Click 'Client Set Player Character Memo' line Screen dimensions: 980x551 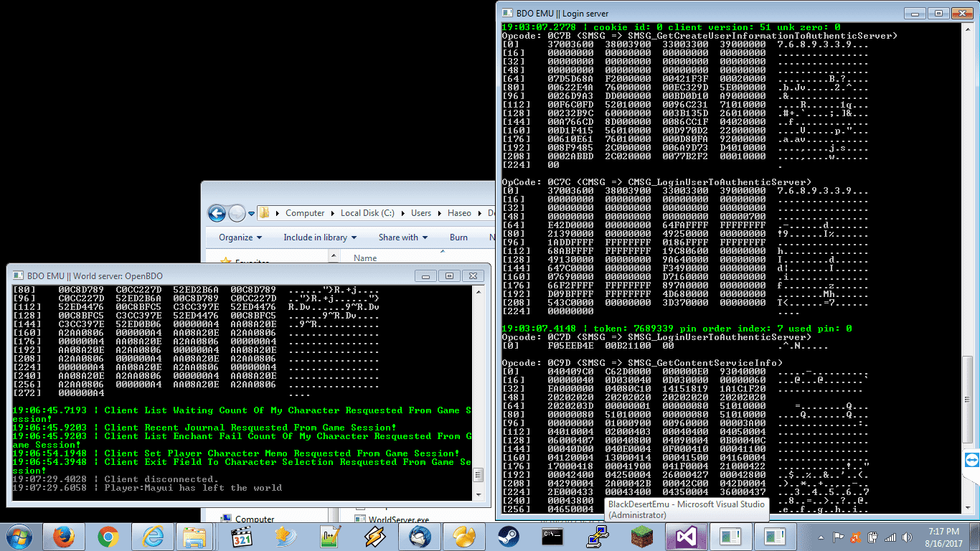point(236,453)
